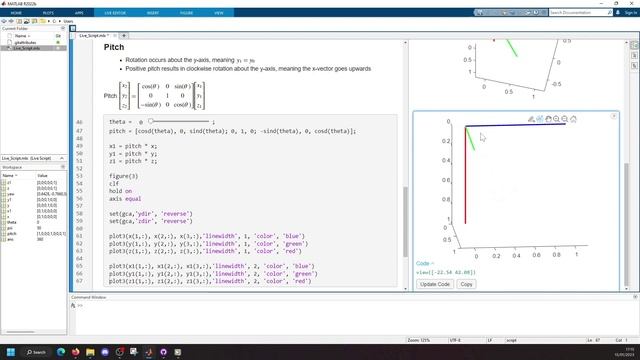The image size is (640, 360).
Task: Click the Users folder in address path
Action: coord(68,21)
